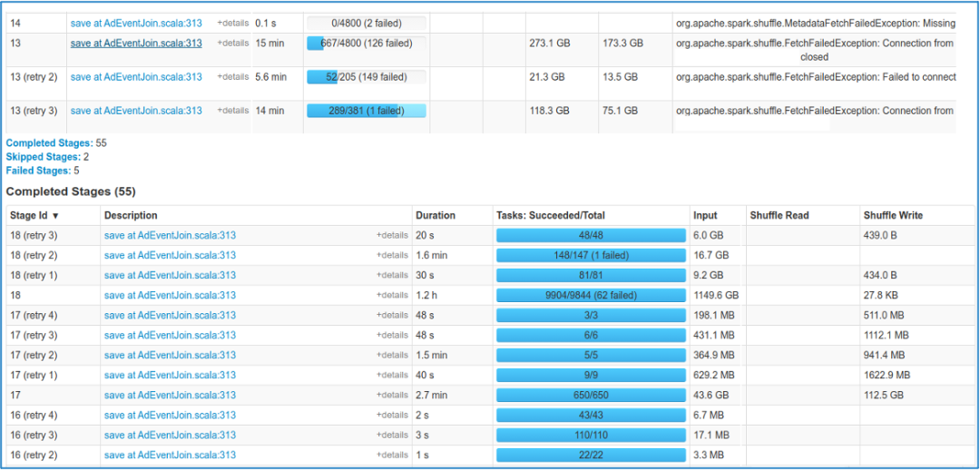Viewport: 980px width, 470px height.
Task: Jump to Completed Stages summary link
Action: (49, 142)
